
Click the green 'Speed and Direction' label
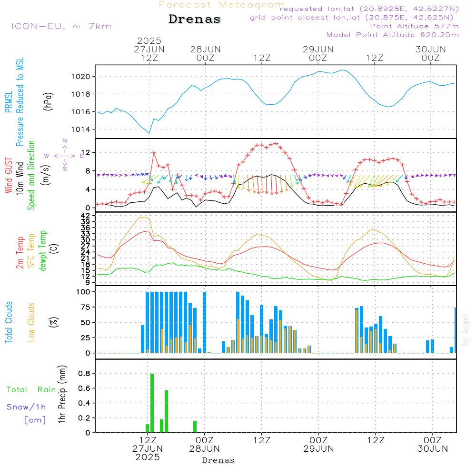[31, 175]
